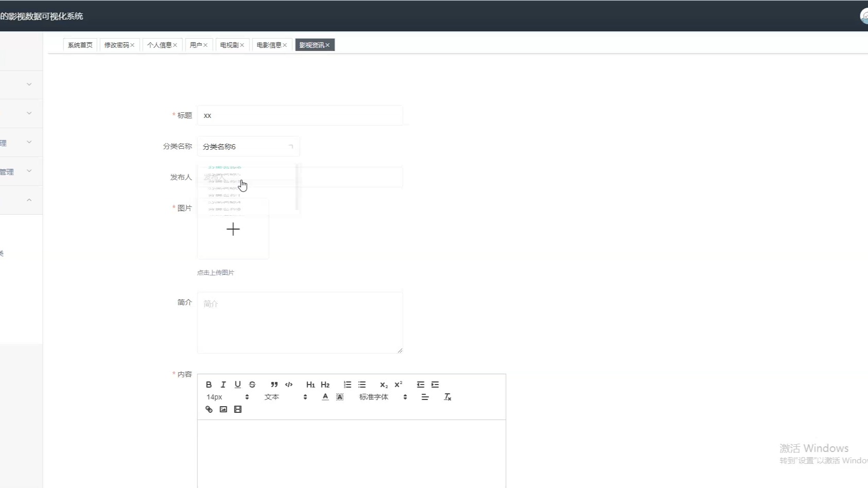This screenshot has height=488, width=868.
Task: Expand the first sidebar menu chevron
Action: point(29,84)
